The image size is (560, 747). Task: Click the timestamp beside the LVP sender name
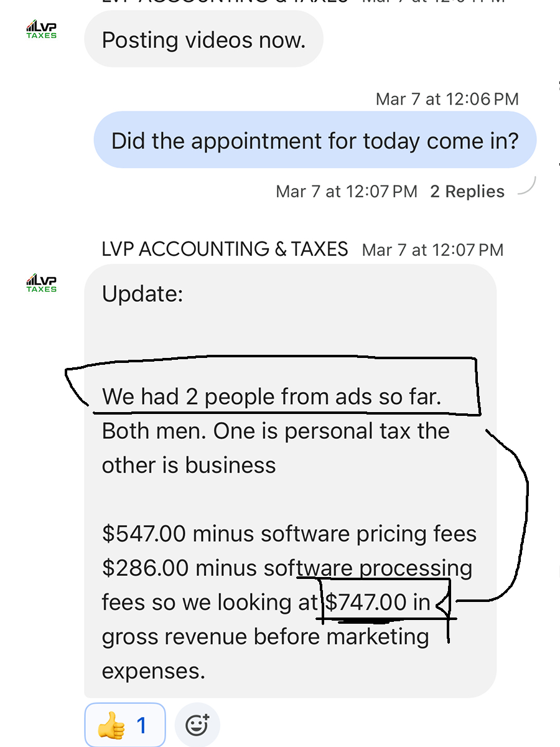[432, 250]
